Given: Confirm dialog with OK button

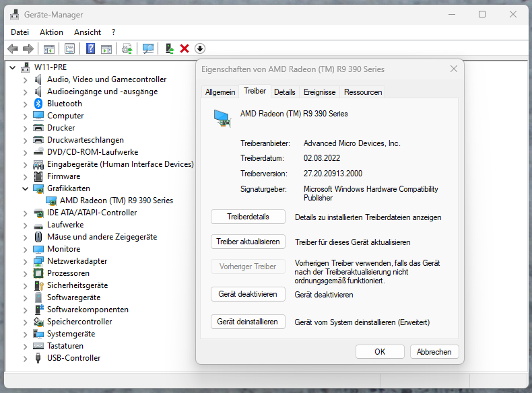Looking at the screenshot, I should click(380, 352).
